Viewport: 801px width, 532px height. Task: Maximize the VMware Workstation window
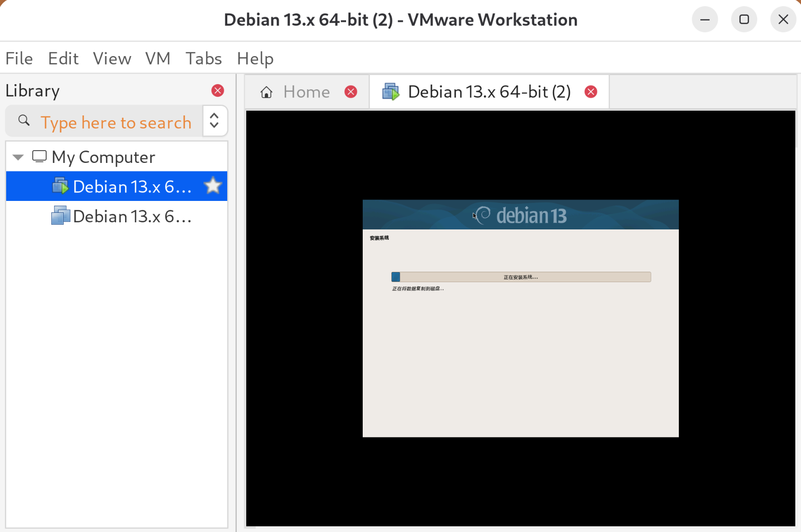pos(744,19)
